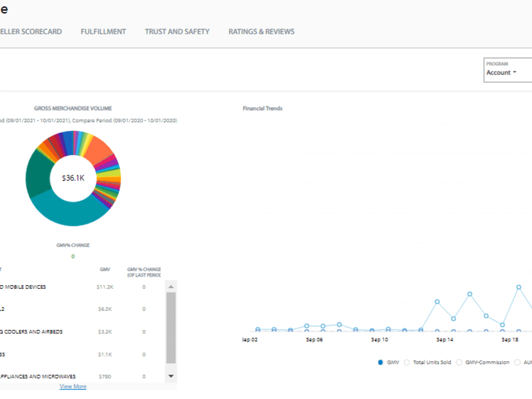Click the category list scroll-up arrow
The image size is (532, 399).
coord(171,287)
